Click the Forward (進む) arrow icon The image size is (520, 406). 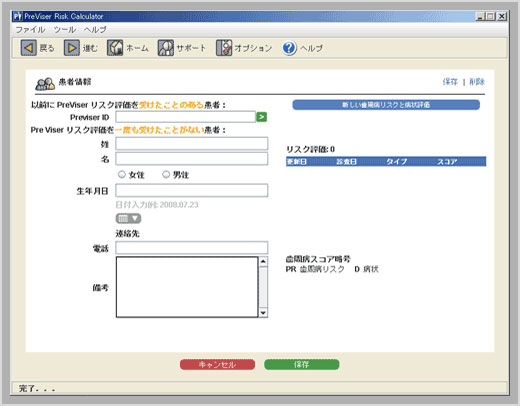(x=72, y=48)
